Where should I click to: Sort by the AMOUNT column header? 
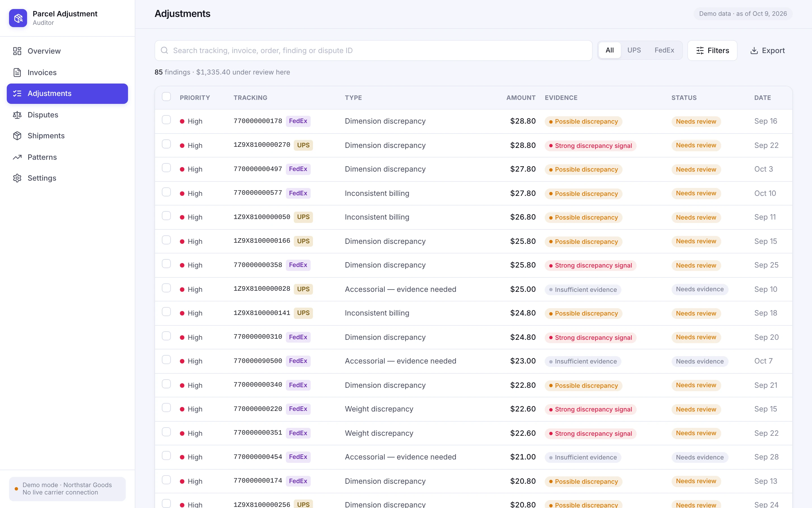point(521,98)
